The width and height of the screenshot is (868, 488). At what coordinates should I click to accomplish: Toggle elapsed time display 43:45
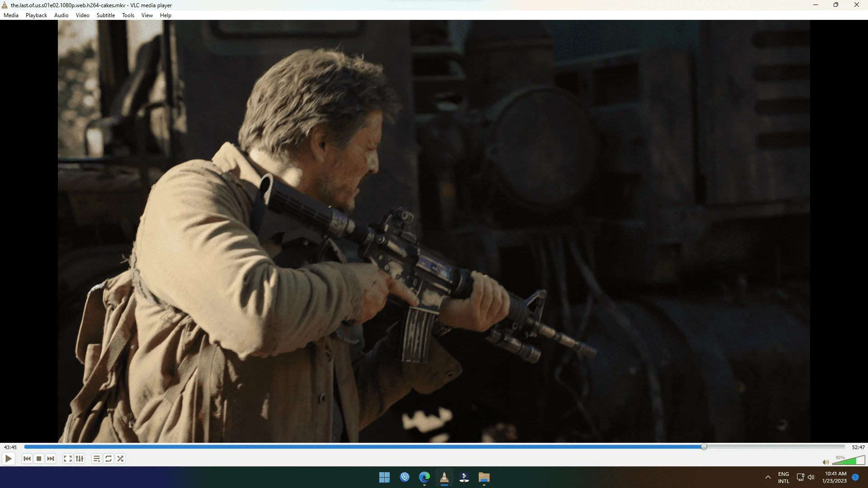point(10,447)
